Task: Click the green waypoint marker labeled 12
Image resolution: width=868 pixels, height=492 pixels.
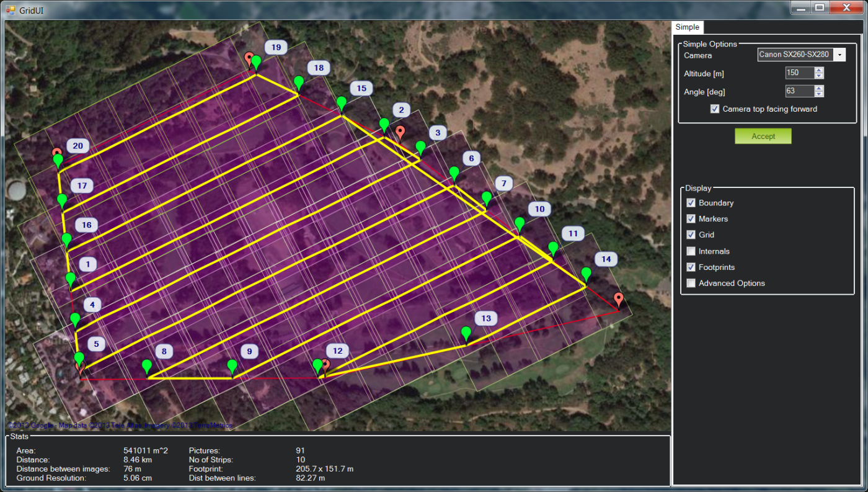Action: [317, 367]
